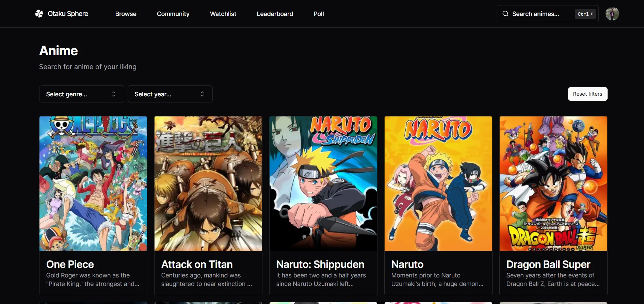The height and width of the screenshot is (304, 644).
Task: Open the Attack on Titan poster
Action: coord(208,184)
